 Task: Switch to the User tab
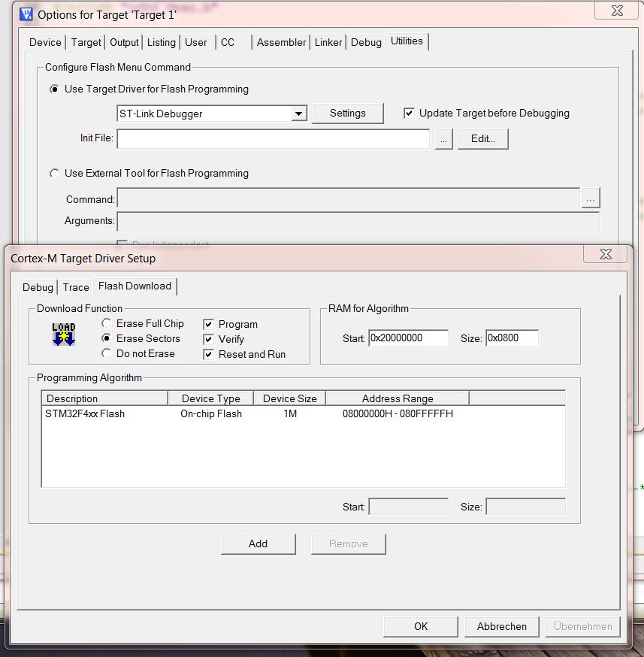point(196,42)
